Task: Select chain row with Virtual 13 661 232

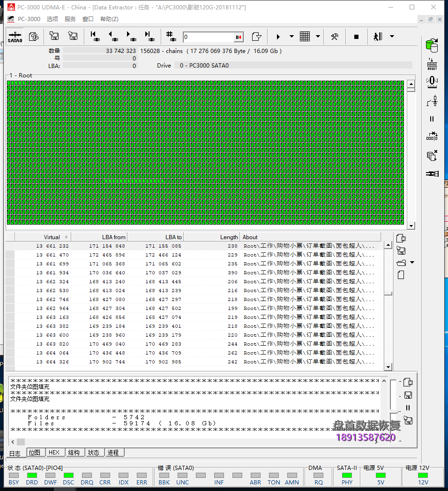Action: [x=193, y=246]
